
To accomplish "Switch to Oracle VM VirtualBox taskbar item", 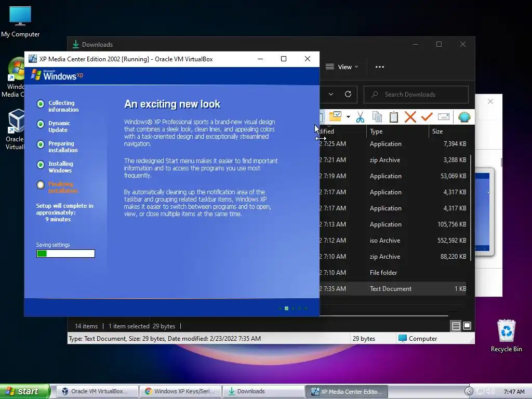I will [97, 392].
